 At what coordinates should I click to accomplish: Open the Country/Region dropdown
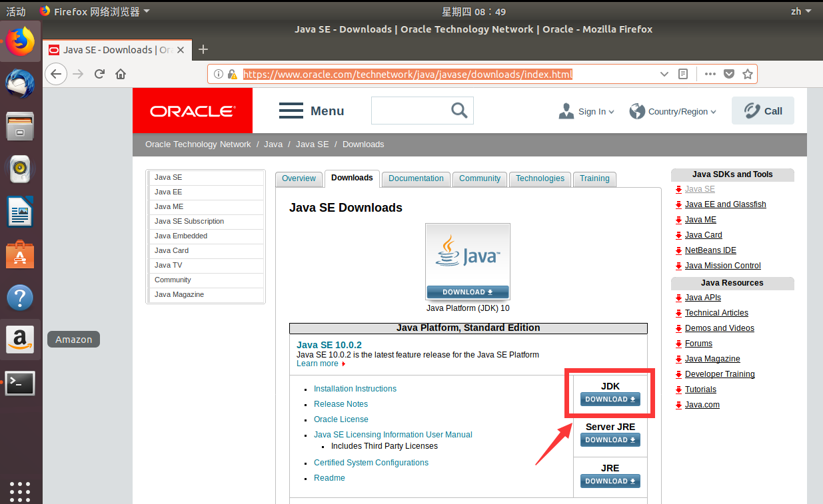point(673,111)
